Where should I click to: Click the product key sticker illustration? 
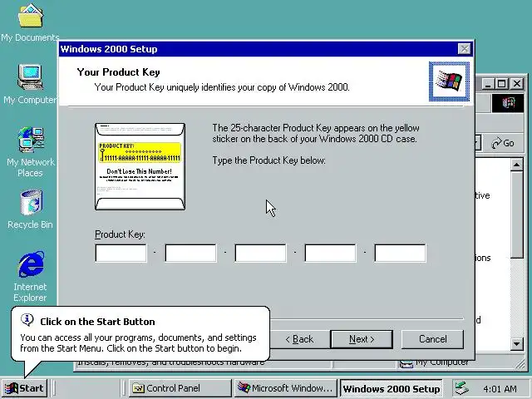140,166
